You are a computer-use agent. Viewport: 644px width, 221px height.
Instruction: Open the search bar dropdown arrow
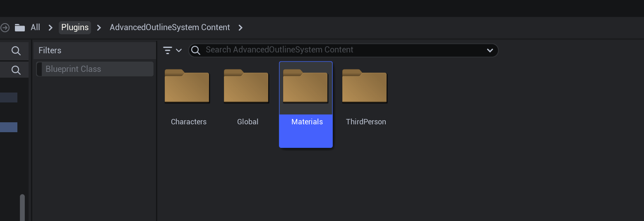click(x=490, y=50)
